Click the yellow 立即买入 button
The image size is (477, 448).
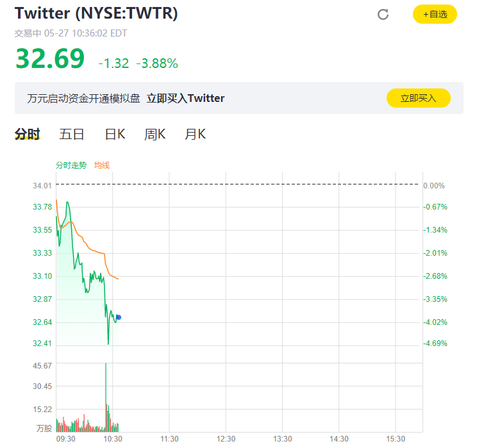[x=418, y=98]
